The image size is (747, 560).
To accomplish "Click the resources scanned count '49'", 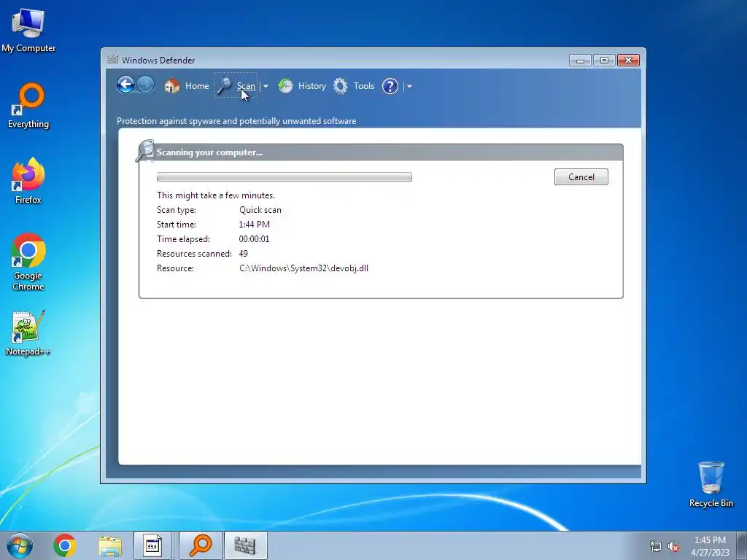I will (244, 253).
